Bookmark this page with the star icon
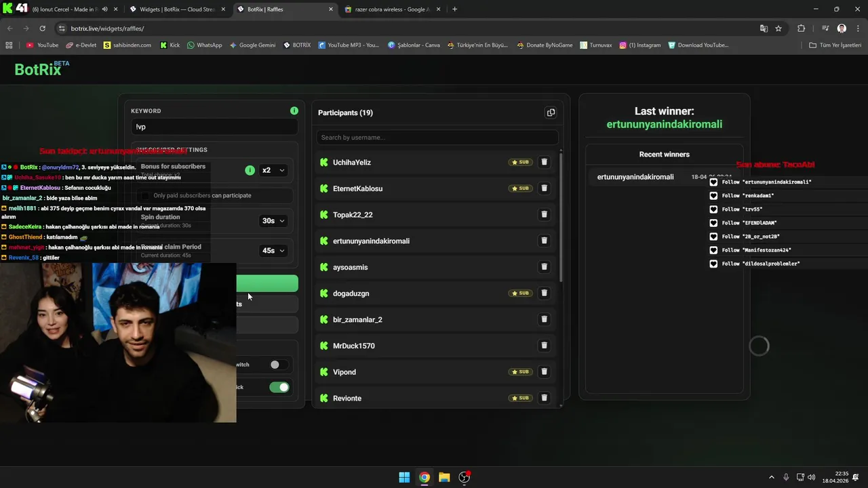The width and height of the screenshot is (868, 488). pyautogui.click(x=778, y=28)
